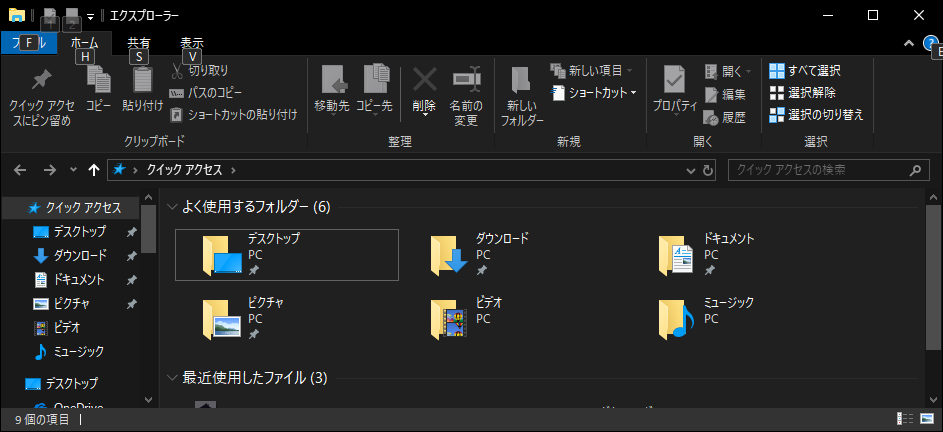Open the 移動先 dropdown
Viewport: 943px width, 432px height.
(332, 90)
